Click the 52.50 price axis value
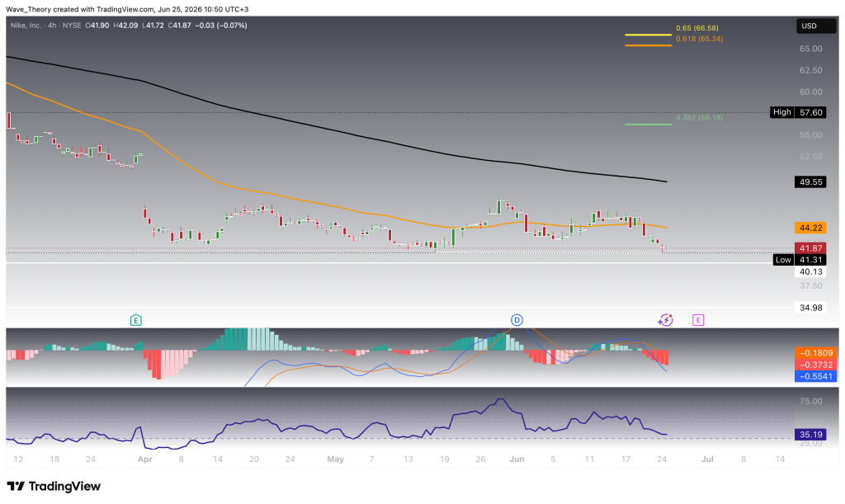845x504 pixels. click(810, 156)
